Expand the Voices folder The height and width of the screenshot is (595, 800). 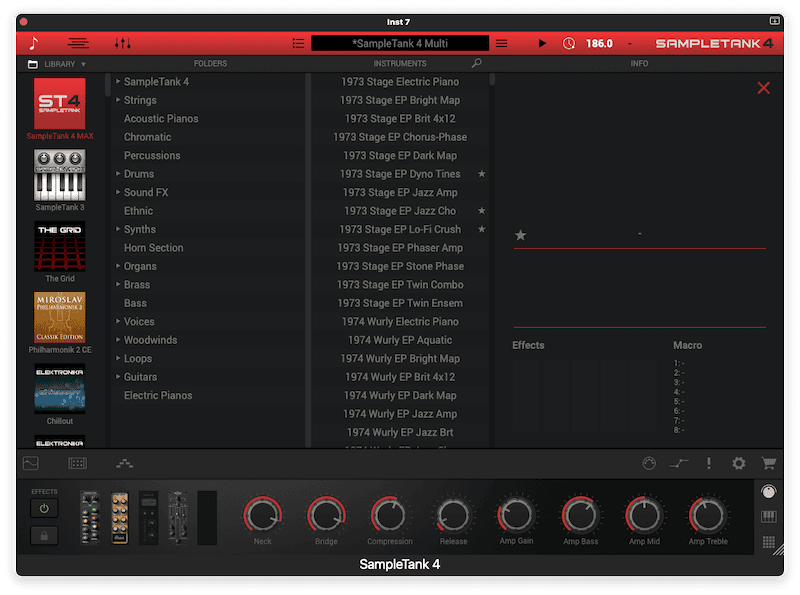pos(118,321)
